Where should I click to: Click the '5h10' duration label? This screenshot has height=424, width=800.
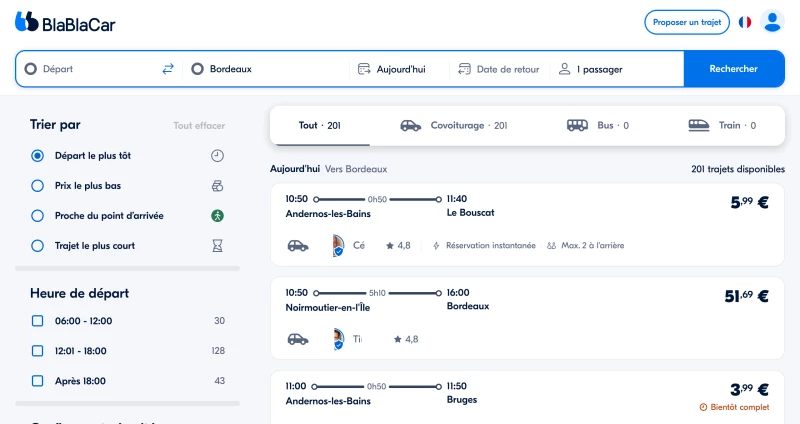[377, 293]
